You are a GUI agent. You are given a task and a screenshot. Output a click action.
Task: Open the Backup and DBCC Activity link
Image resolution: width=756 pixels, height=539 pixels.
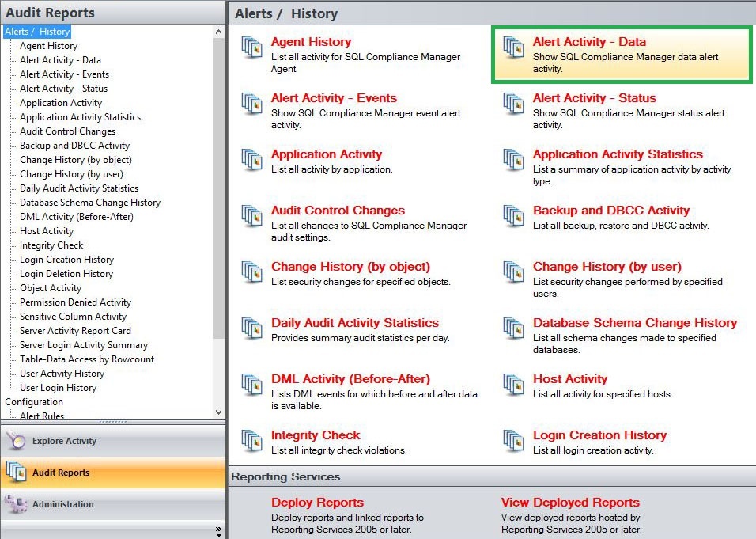pyautogui.click(x=610, y=211)
